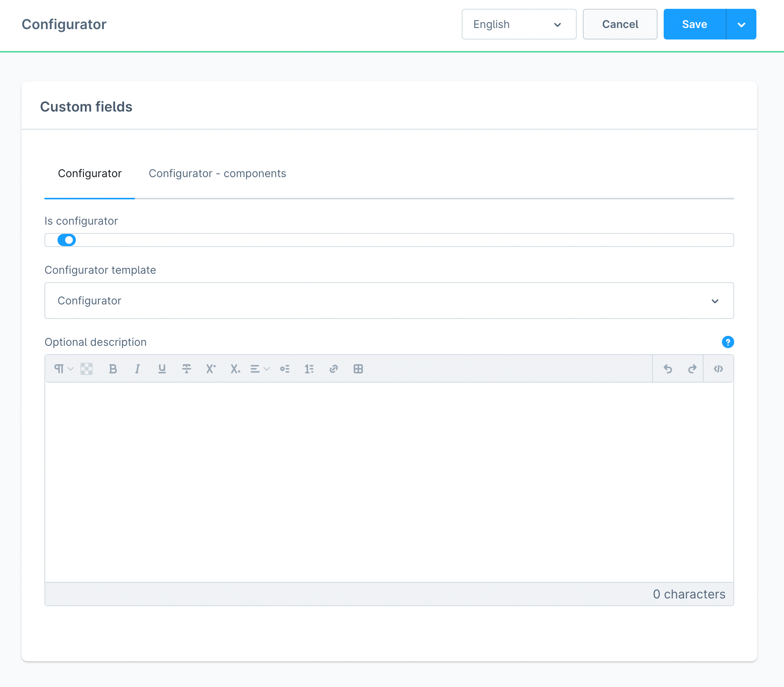Switch to Configurator - components tab
Screen dimensions: 784x687
pos(217,173)
